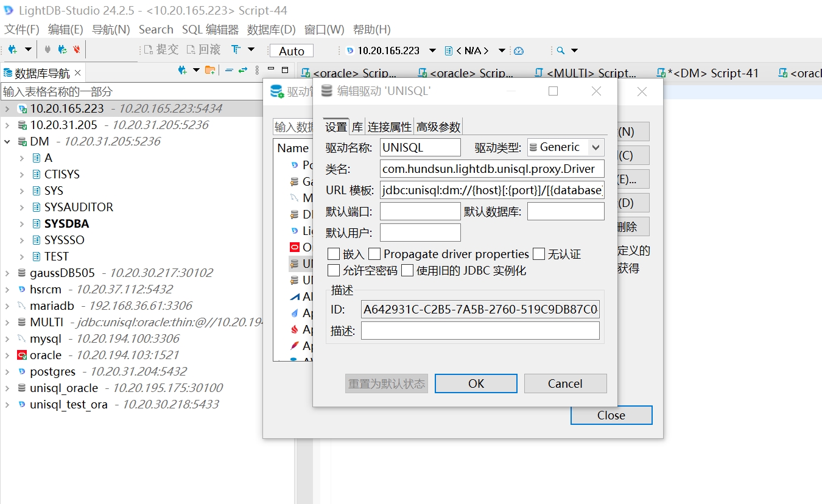Toggle the 无认证 checkbox
Image resolution: width=822 pixels, height=504 pixels.
click(x=539, y=254)
